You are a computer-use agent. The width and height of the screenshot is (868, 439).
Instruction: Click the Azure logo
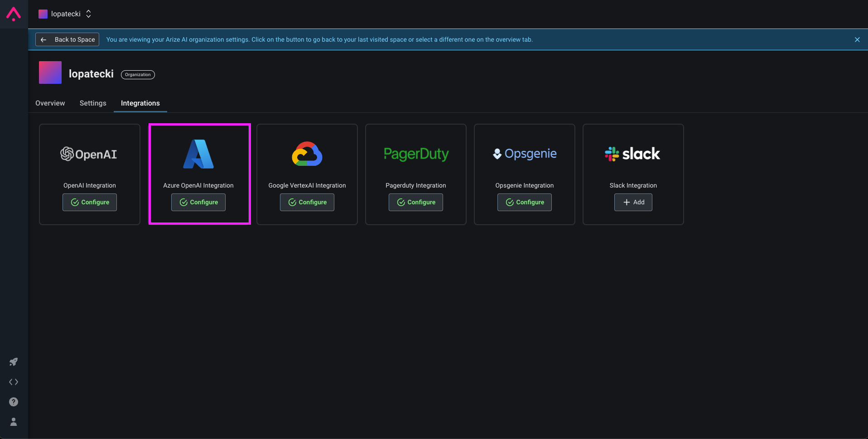coord(198,154)
